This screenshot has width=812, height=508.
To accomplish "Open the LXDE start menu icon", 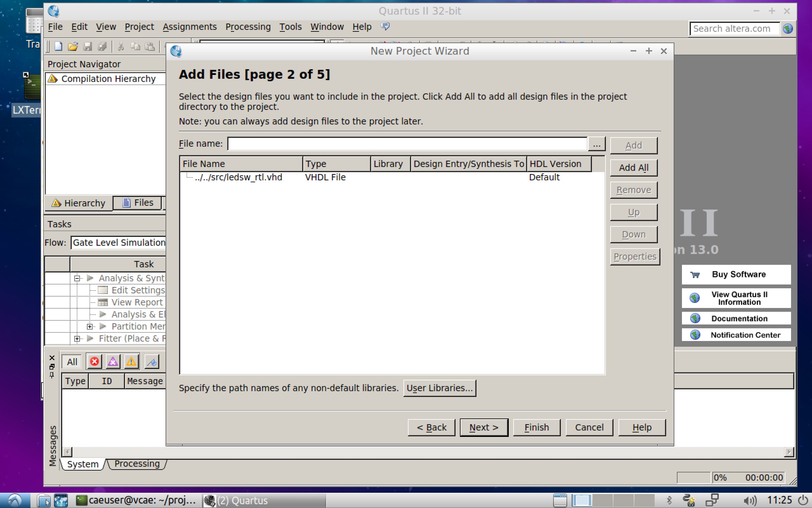I will coord(15,501).
